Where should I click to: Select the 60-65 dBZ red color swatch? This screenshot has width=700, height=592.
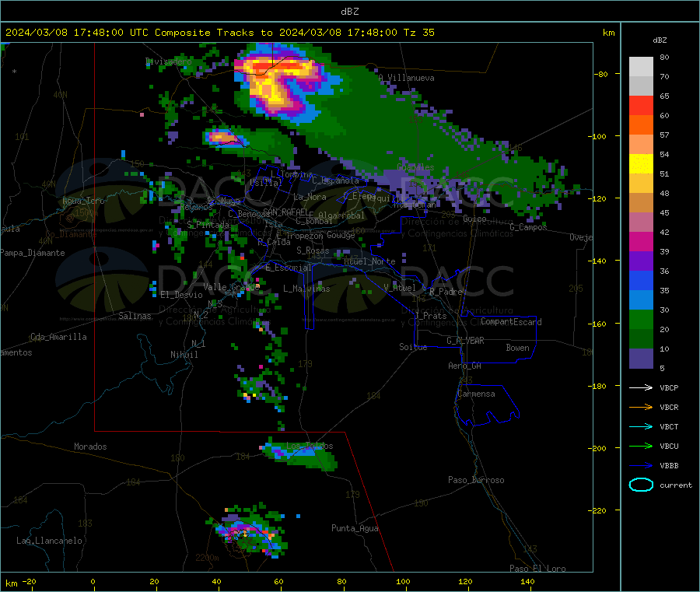pos(641,105)
